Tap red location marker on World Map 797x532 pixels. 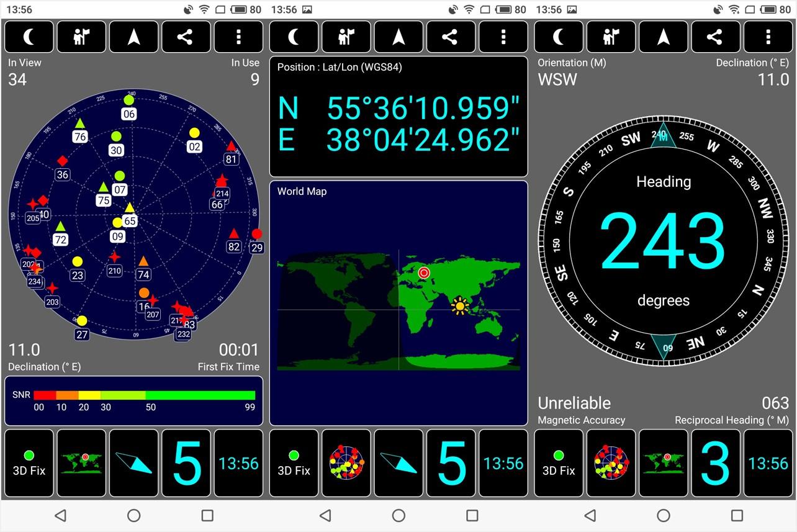(x=424, y=273)
